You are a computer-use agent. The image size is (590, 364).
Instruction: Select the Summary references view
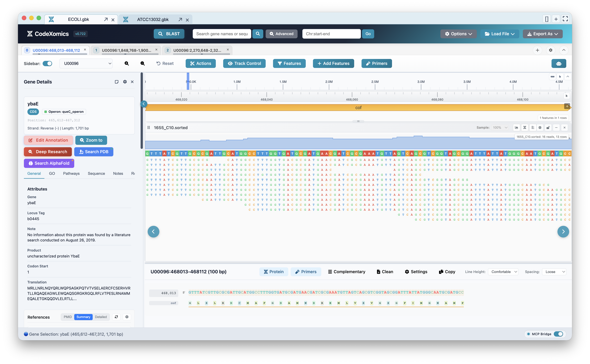83,317
